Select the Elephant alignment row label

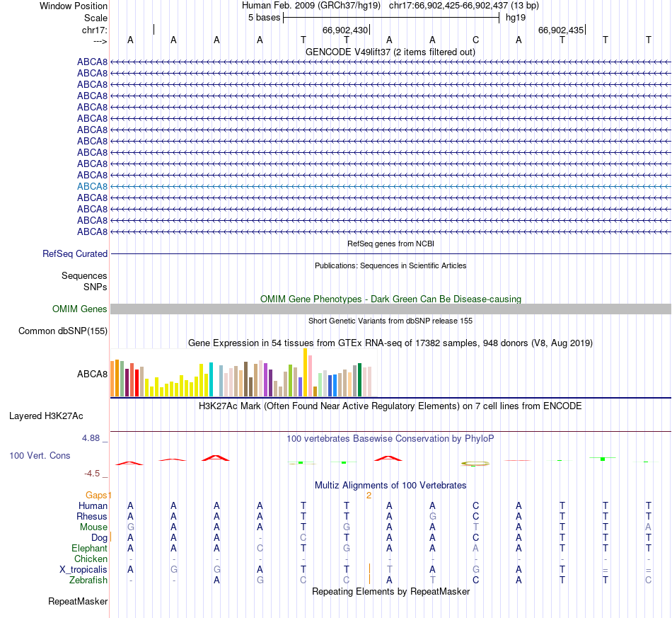(x=89, y=548)
